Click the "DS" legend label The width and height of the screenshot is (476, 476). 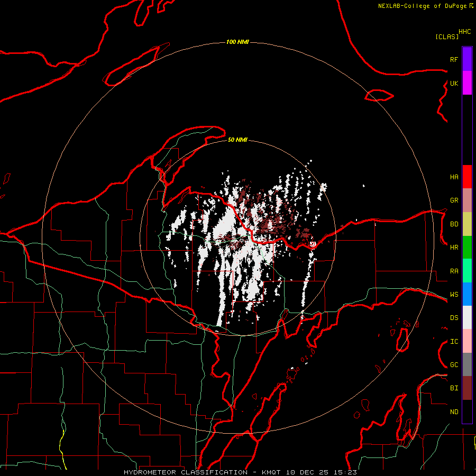coord(454,318)
